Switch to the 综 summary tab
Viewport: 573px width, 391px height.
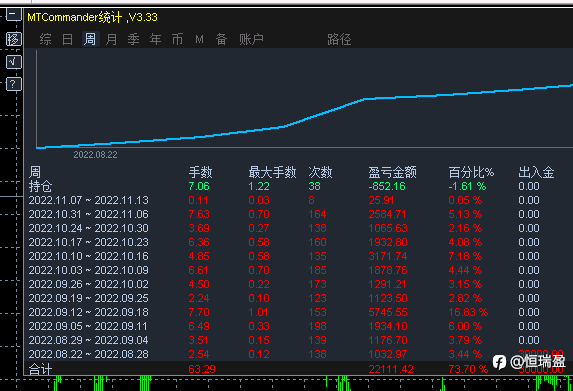click(x=45, y=39)
